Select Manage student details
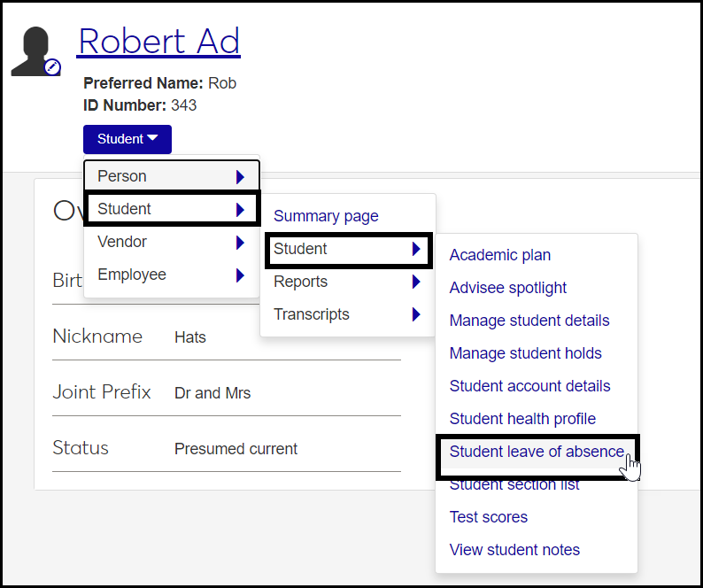 tap(529, 321)
